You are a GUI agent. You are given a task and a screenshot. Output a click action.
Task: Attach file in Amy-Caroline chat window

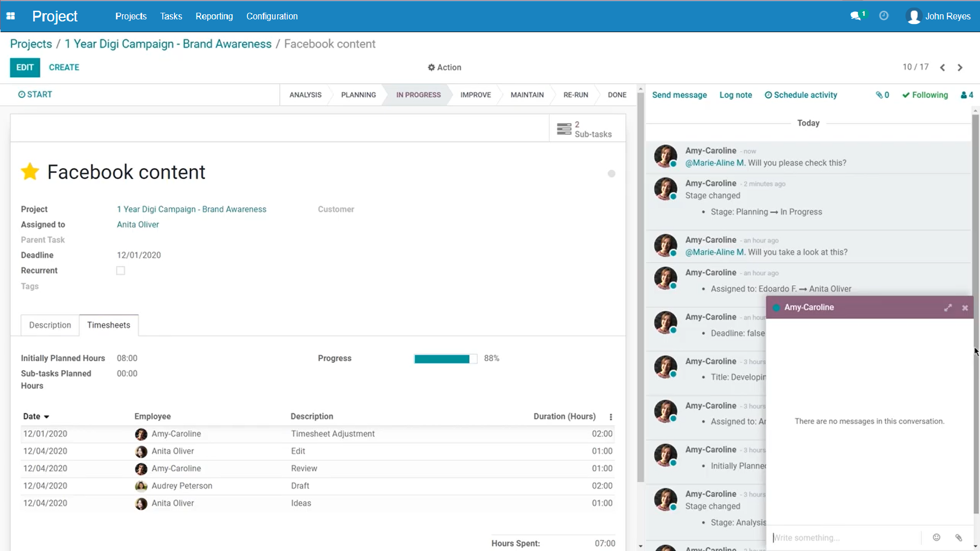pos(959,537)
